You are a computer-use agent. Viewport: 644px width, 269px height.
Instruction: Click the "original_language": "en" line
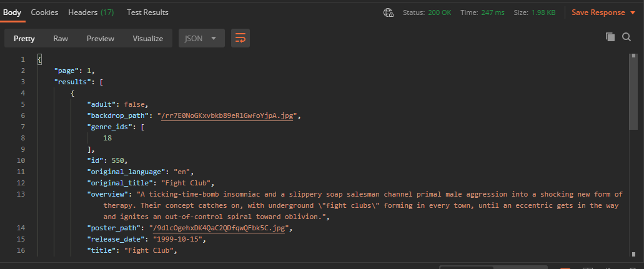(x=140, y=172)
